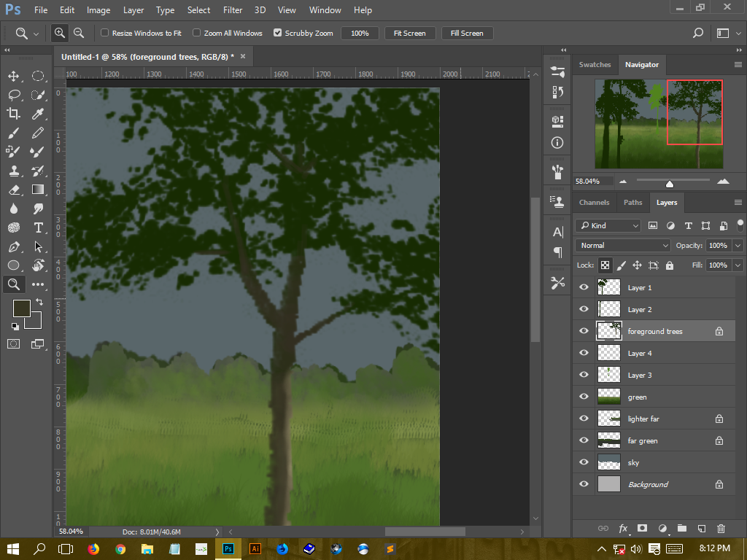Switch to the Channels tab
This screenshot has width=747, height=560.
tap(594, 203)
